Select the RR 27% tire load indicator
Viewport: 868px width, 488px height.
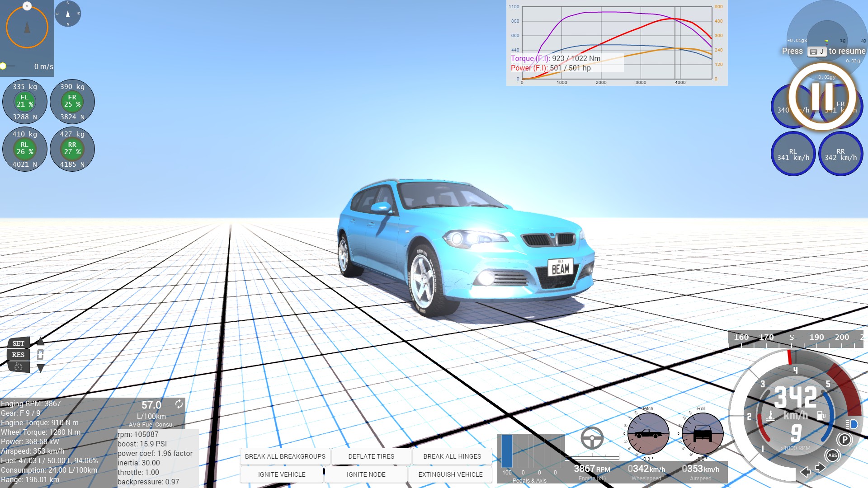(x=72, y=149)
